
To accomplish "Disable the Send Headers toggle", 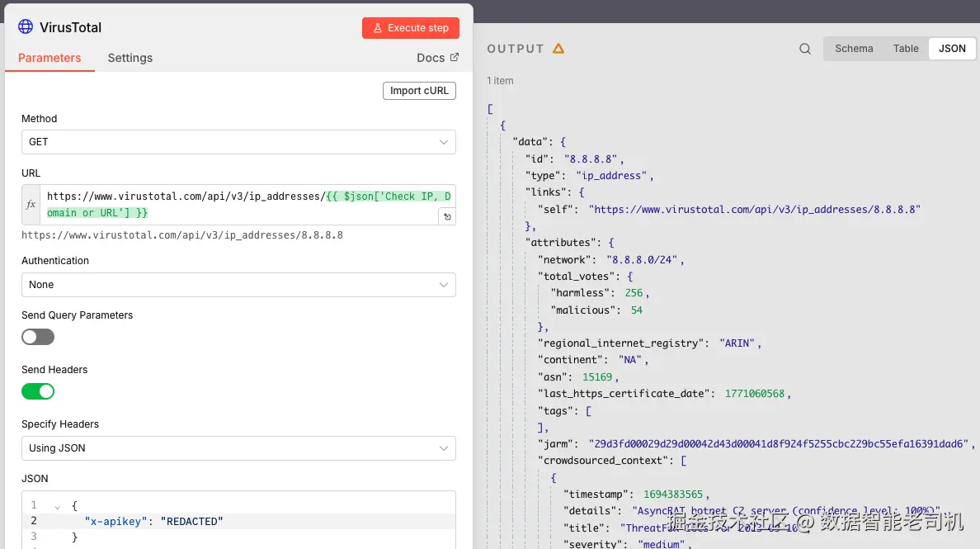I will point(38,391).
